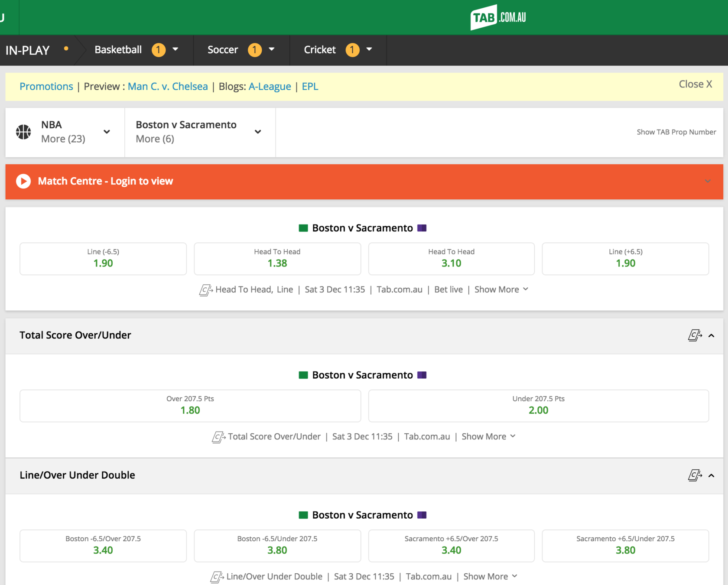The image size is (728, 585).
Task: Click Sacramento purple swatch in Total Score card
Action: [x=422, y=375]
